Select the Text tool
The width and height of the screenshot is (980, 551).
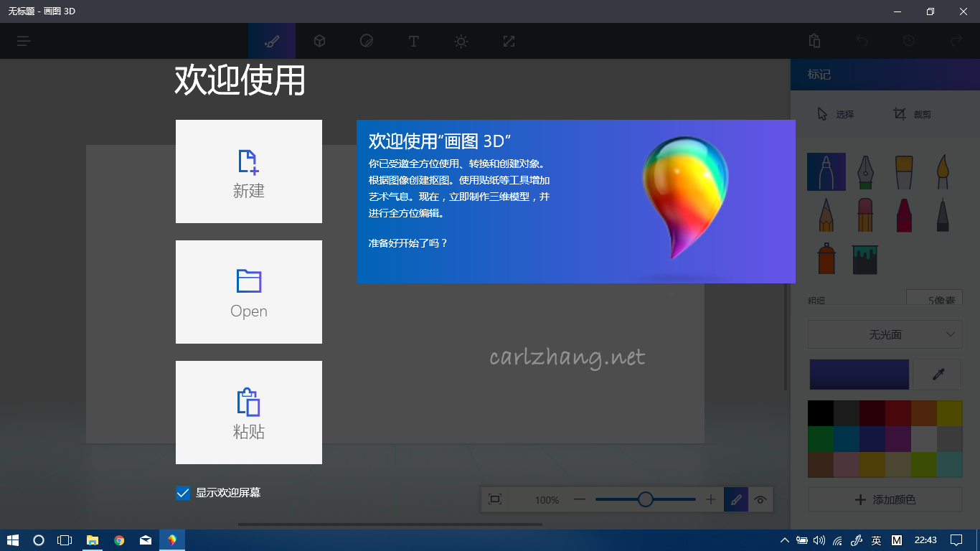(413, 41)
